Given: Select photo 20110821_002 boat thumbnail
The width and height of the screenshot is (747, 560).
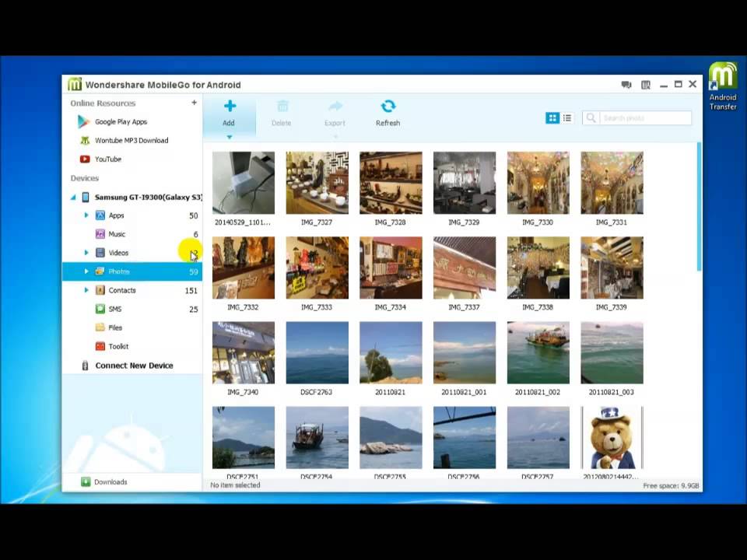Looking at the screenshot, I should click(x=538, y=353).
